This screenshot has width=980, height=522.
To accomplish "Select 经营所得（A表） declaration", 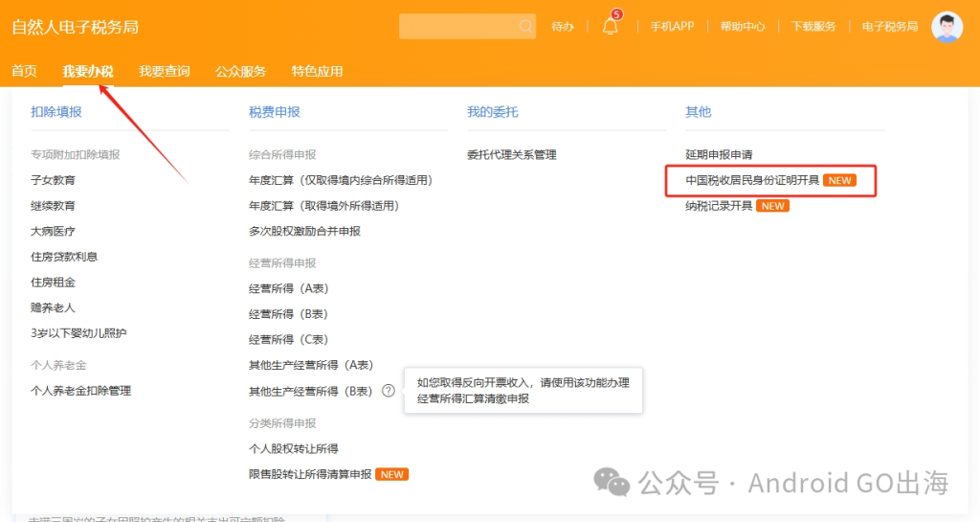I will click(x=289, y=288).
